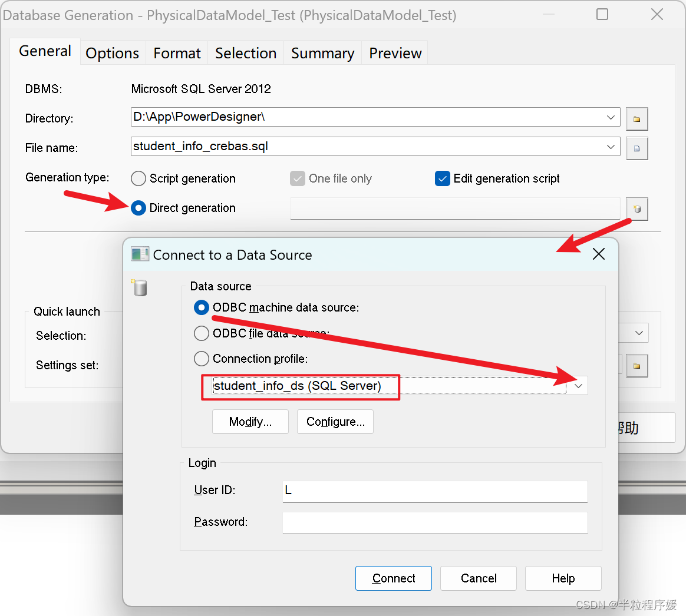Click the folder icon beside Settings set
Image resolution: width=686 pixels, height=616 pixels.
(x=637, y=365)
